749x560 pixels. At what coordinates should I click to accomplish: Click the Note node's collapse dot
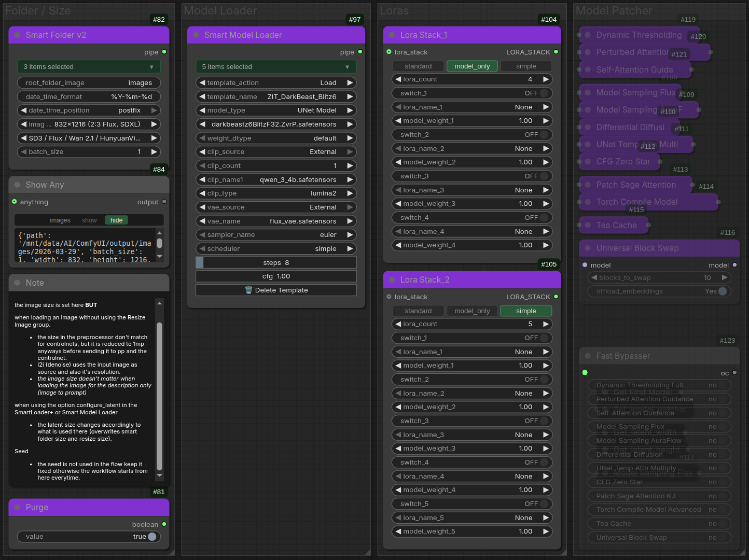coord(17,283)
